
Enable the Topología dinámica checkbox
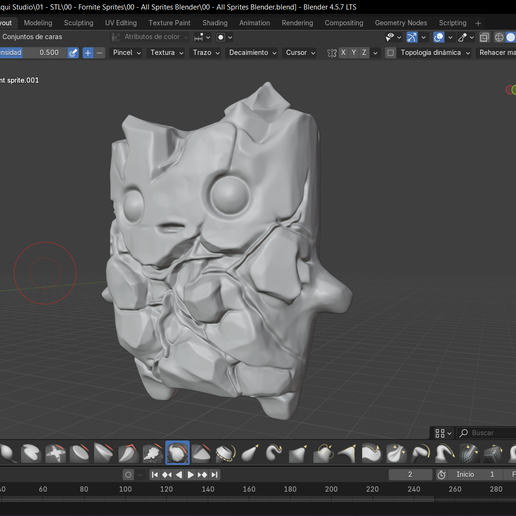[390, 53]
